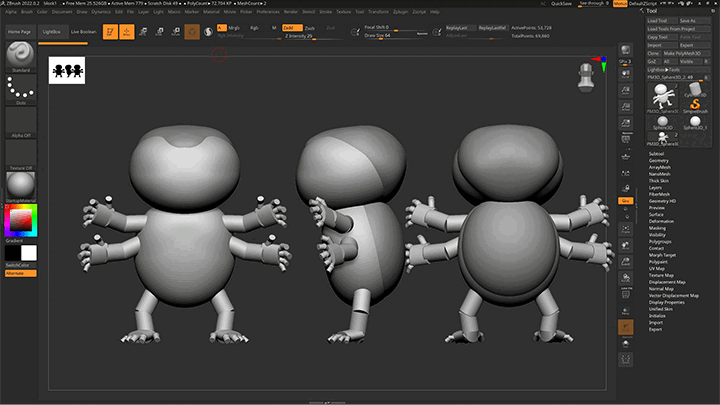Click the Xpose icon
The width and height of the screenshot is (720, 405).
tap(625, 360)
